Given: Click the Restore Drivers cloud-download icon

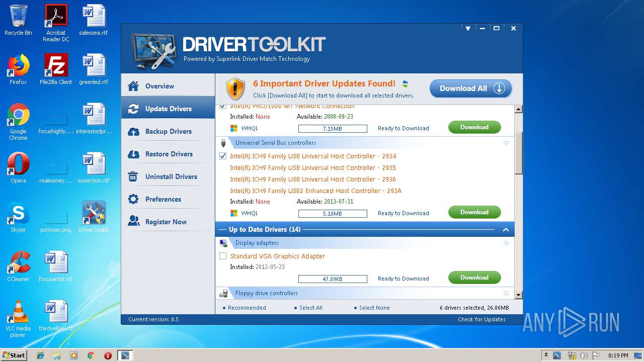Looking at the screenshot, I should [133, 154].
